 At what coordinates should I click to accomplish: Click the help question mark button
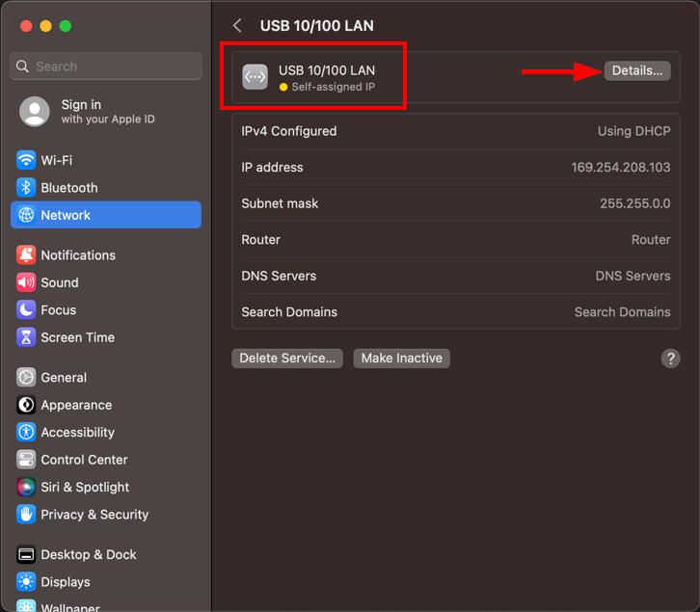(670, 359)
